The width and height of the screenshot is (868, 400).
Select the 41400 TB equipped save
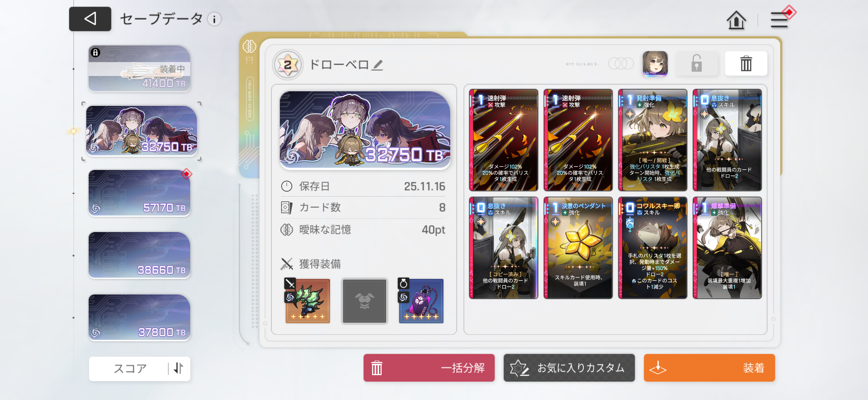tap(139, 69)
